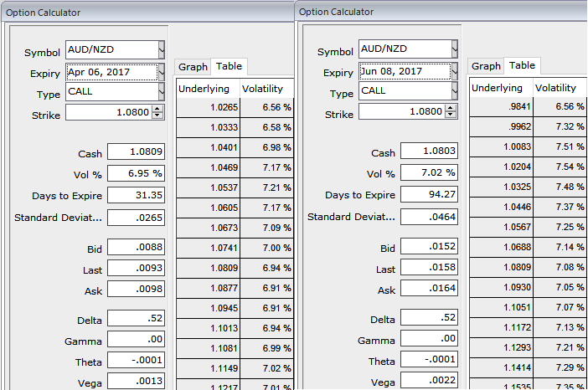Click Last field showing .0158

point(430,268)
